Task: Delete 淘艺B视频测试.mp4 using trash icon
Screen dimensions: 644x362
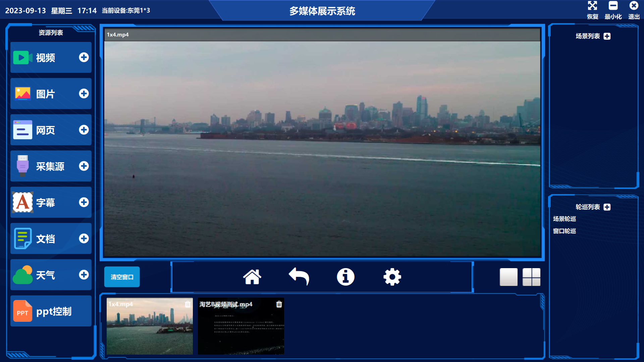Action: (x=279, y=304)
